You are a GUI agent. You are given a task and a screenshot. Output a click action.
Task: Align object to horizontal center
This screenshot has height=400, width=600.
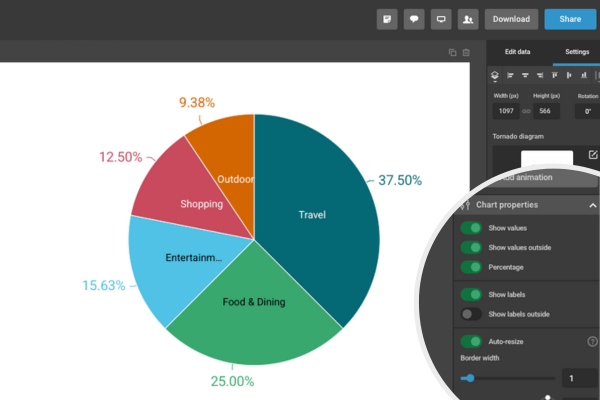click(x=525, y=75)
